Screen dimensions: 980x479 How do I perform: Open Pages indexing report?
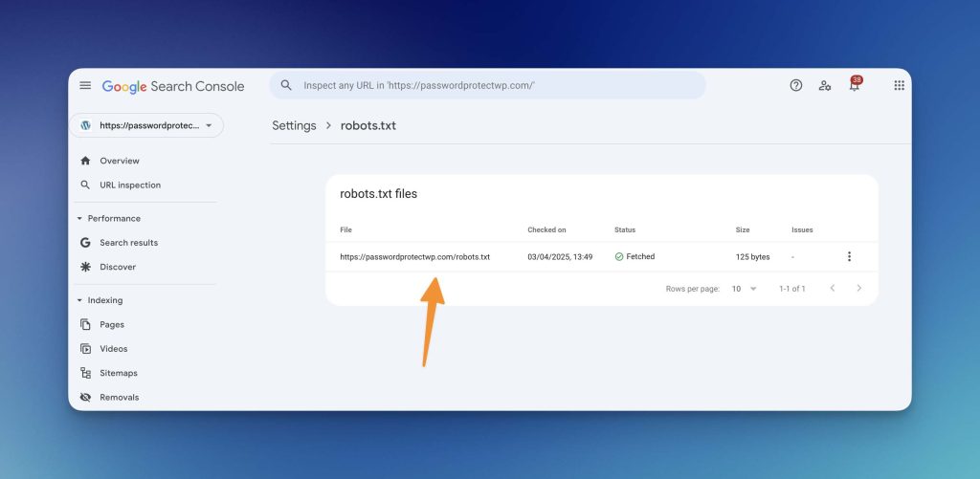click(112, 324)
